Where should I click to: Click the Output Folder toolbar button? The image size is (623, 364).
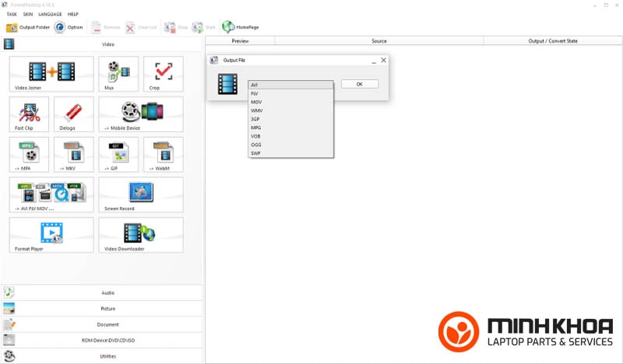click(28, 27)
